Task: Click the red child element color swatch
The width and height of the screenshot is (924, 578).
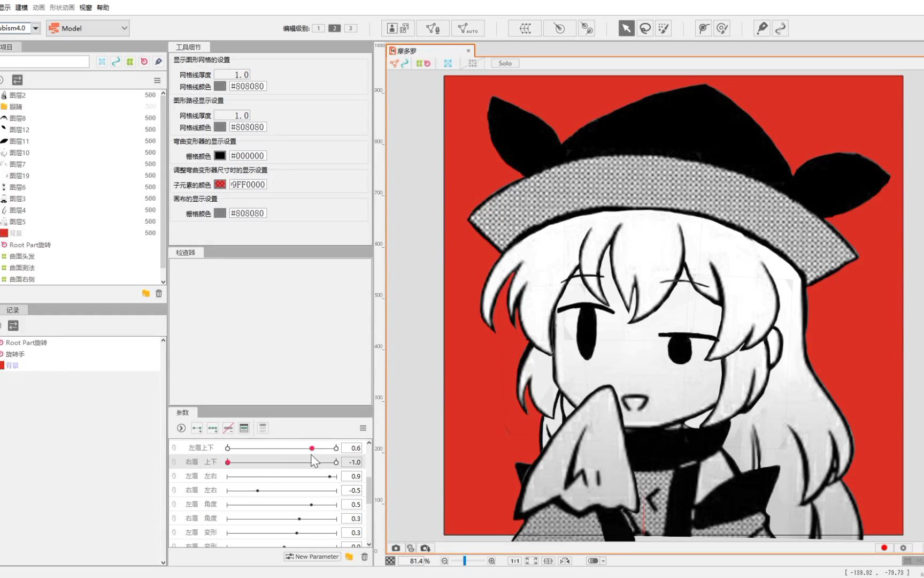Action: pyautogui.click(x=220, y=185)
